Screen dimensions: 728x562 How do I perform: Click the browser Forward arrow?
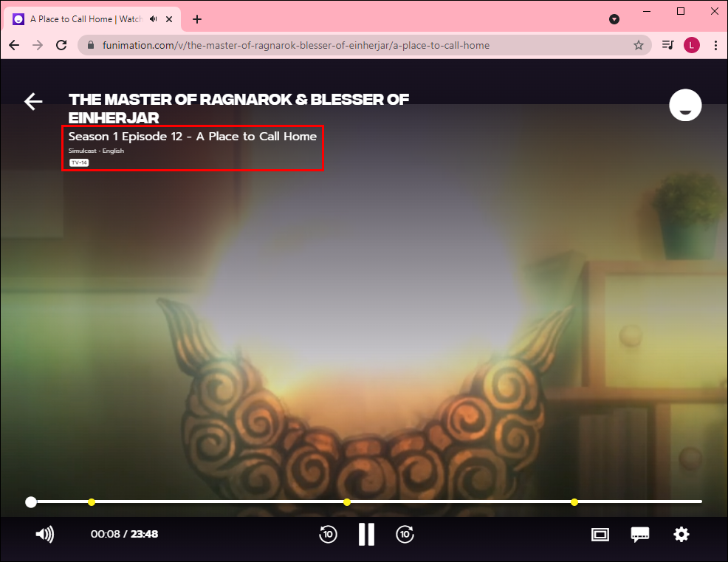coord(38,45)
